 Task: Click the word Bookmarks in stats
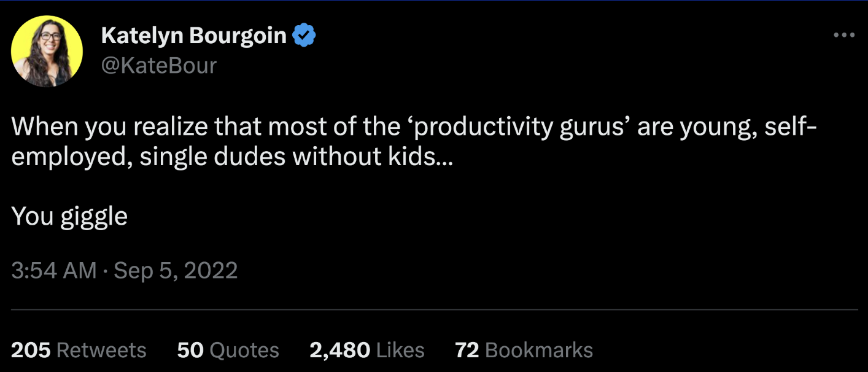pyautogui.click(x=539, y=351)
